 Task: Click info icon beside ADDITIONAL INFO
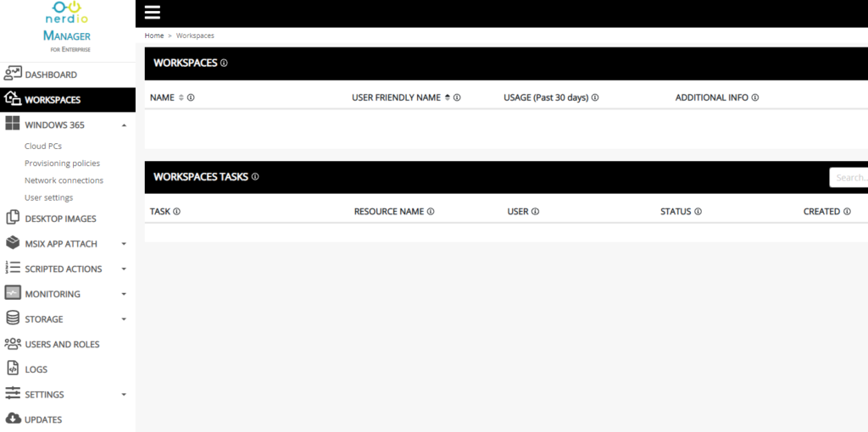pos(755,97)
